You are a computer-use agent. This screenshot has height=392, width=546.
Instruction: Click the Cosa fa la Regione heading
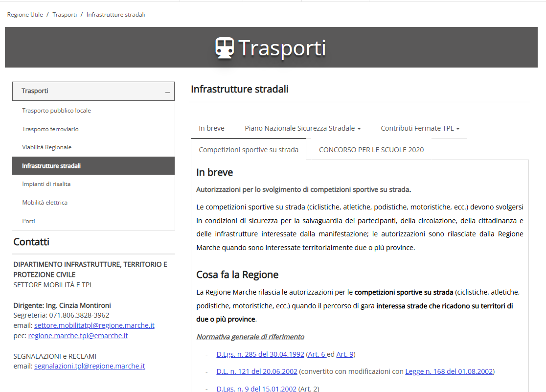click(x=237, y=275)
